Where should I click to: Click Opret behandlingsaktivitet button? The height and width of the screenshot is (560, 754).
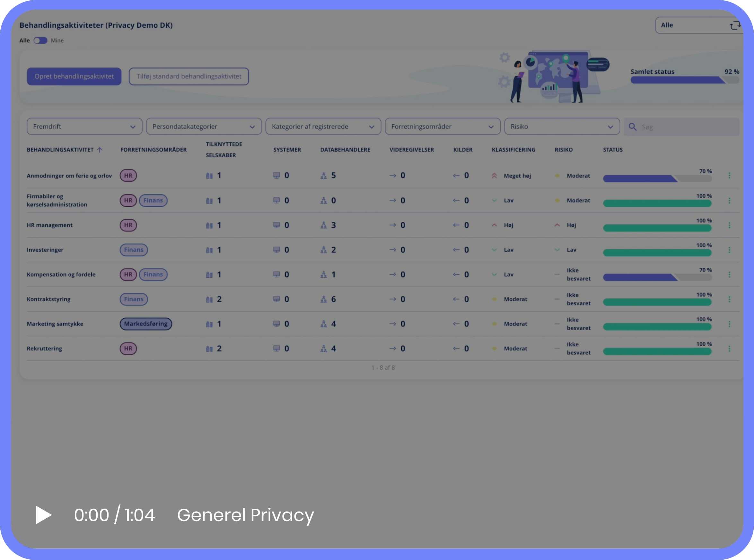tap(74, 76)
